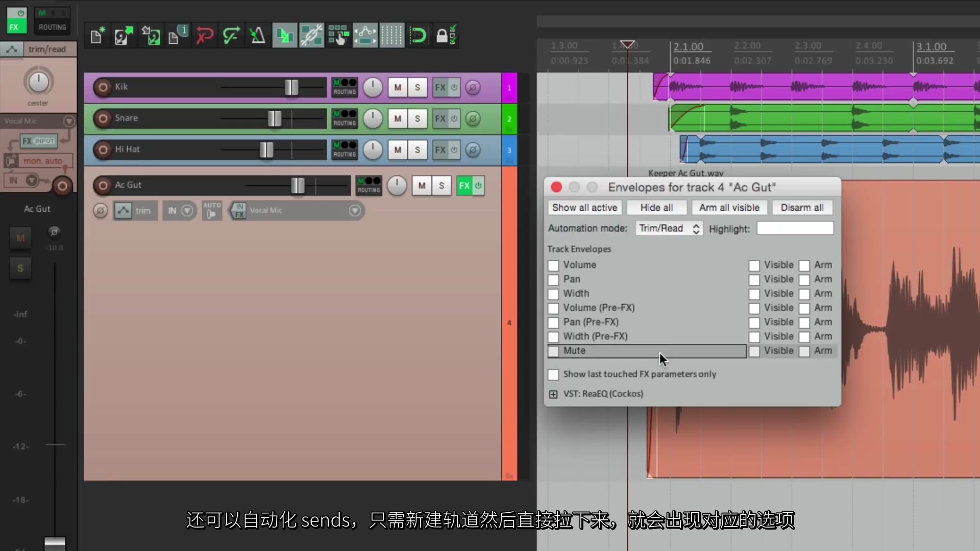Enable Show last touched FX parameters only
Viewport: 980px width, 551px height.
click(x=553, y=374)
